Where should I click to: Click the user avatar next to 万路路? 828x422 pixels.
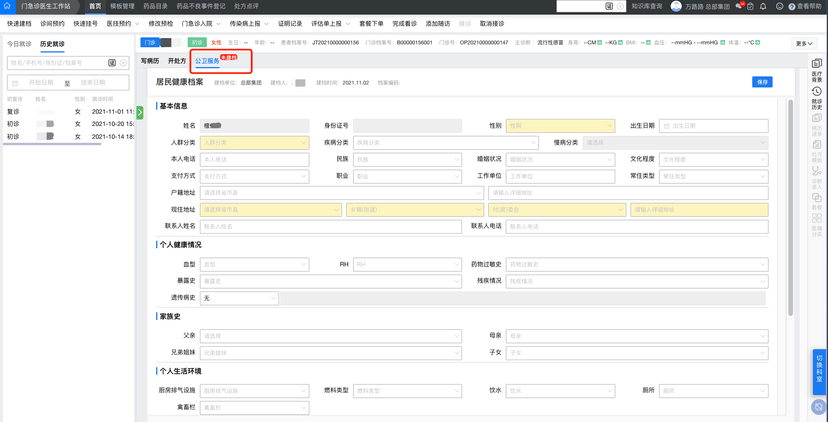click(x=676, y=6)
